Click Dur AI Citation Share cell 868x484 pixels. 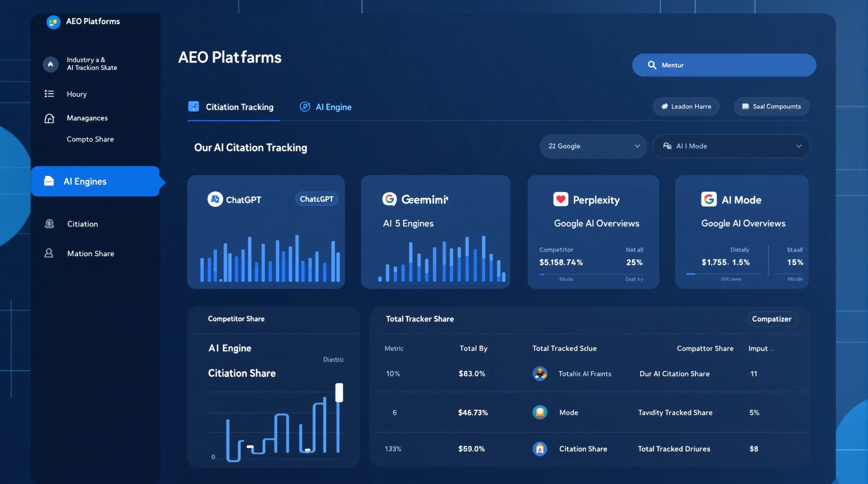coord(675,374)
